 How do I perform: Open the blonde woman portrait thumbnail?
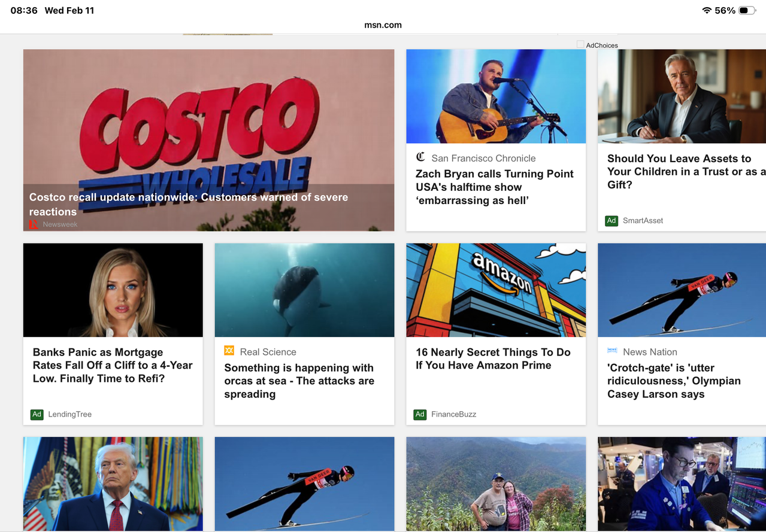point(113,290)
